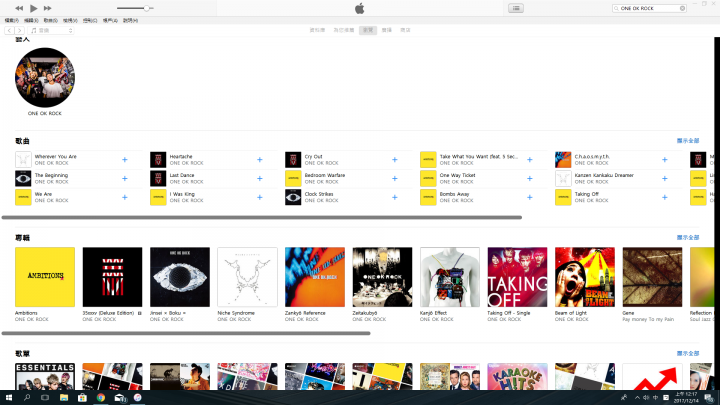Open the Up Next list button
The image size is (720, 405).
516,8
